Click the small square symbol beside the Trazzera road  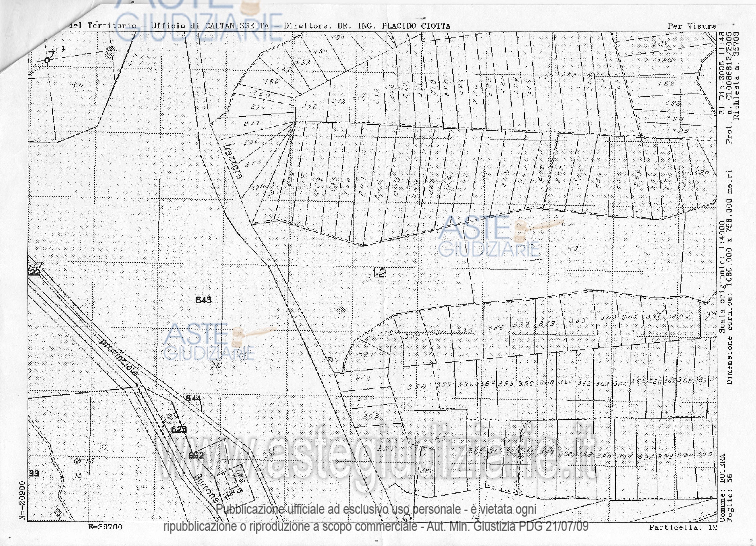point(330,359)
